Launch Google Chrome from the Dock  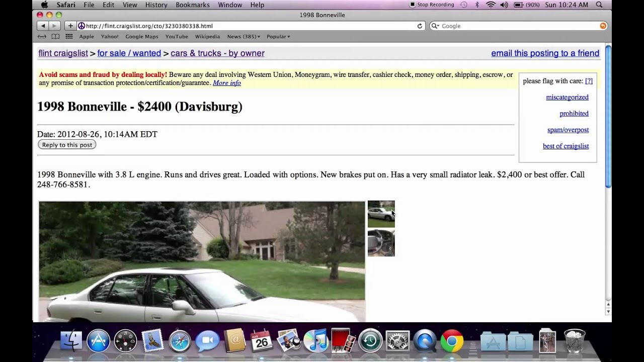(451, 341)
